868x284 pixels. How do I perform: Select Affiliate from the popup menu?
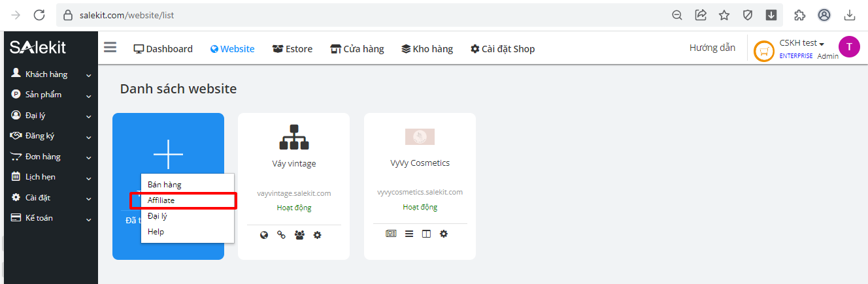[161, 200]
